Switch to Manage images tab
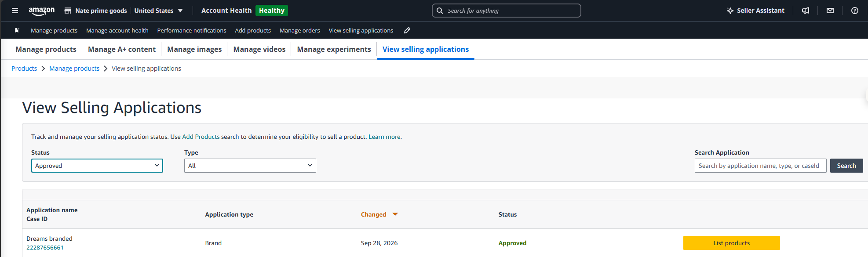Screen dimensions: 868x257 pos(194,49)
